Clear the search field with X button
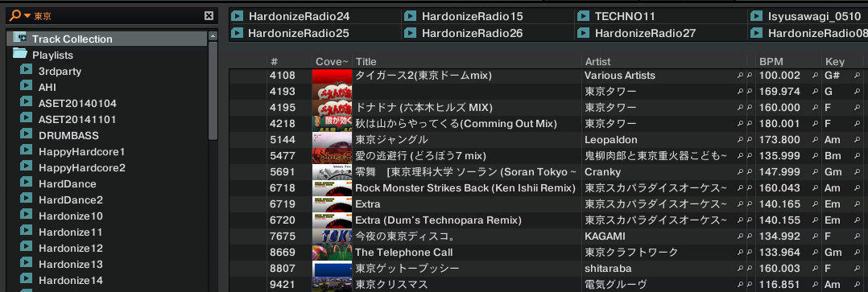The height and width of the screenshot is (292, 868). [x=208, y=15]
